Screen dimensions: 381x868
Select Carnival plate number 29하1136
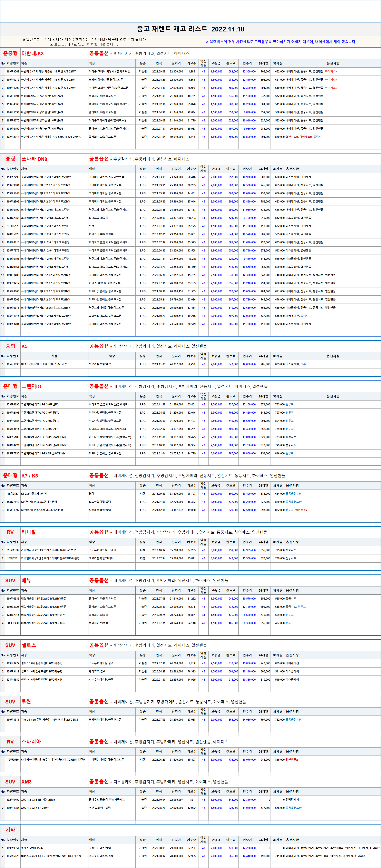13,550
